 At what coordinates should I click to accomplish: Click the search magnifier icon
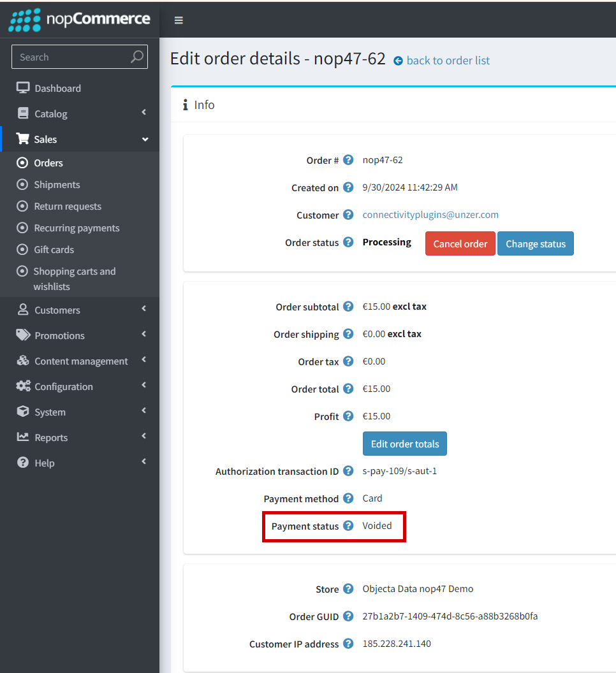[x=136, y=57]
